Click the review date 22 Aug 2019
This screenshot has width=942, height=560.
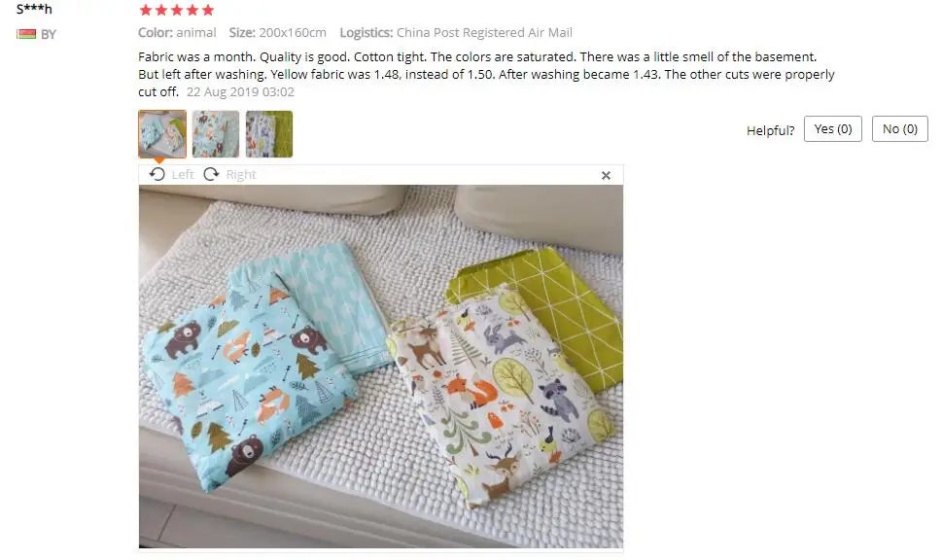coord(240,92)
